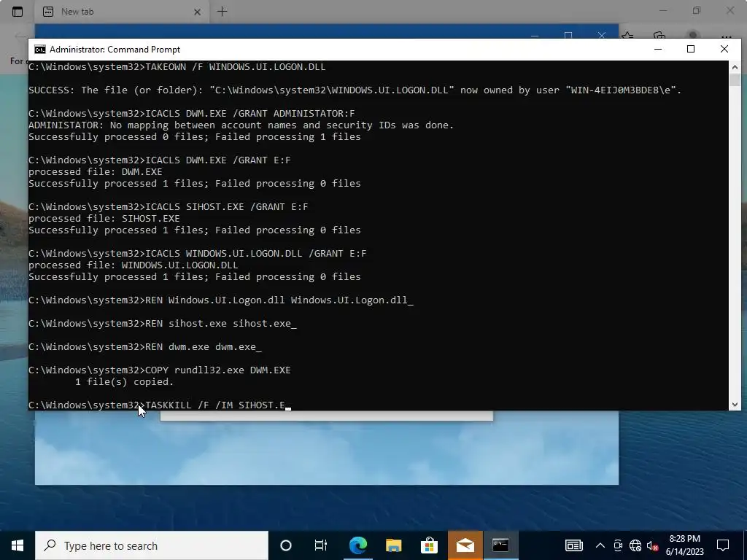Click the REN dwm.exe dwm.exe_ line
The height and width of the screenshot is (560, 747).
click(x=145, y=346)
